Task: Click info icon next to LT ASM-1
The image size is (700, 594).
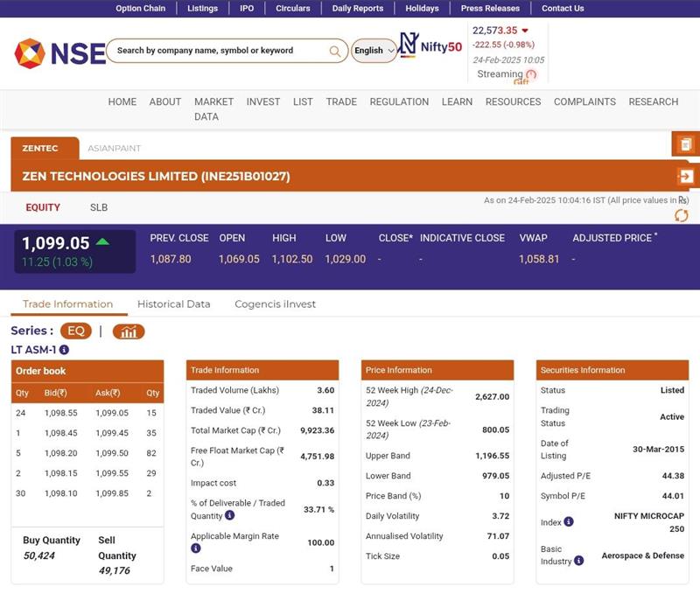Action: coord(64,350)
